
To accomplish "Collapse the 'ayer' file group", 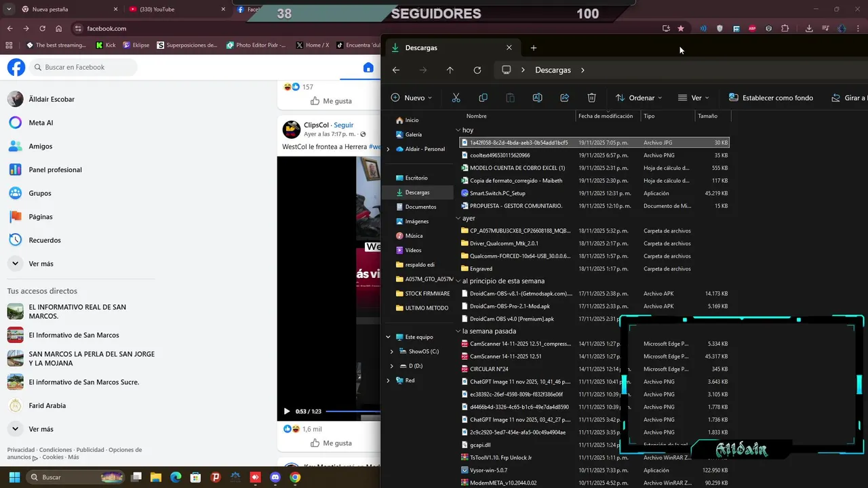I will coord(458,218).
